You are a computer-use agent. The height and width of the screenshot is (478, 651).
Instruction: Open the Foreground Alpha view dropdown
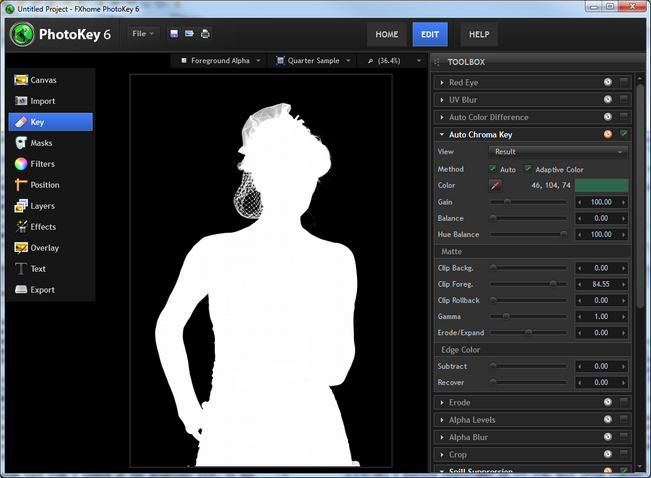pyautogui.click(x=221, y=61)
